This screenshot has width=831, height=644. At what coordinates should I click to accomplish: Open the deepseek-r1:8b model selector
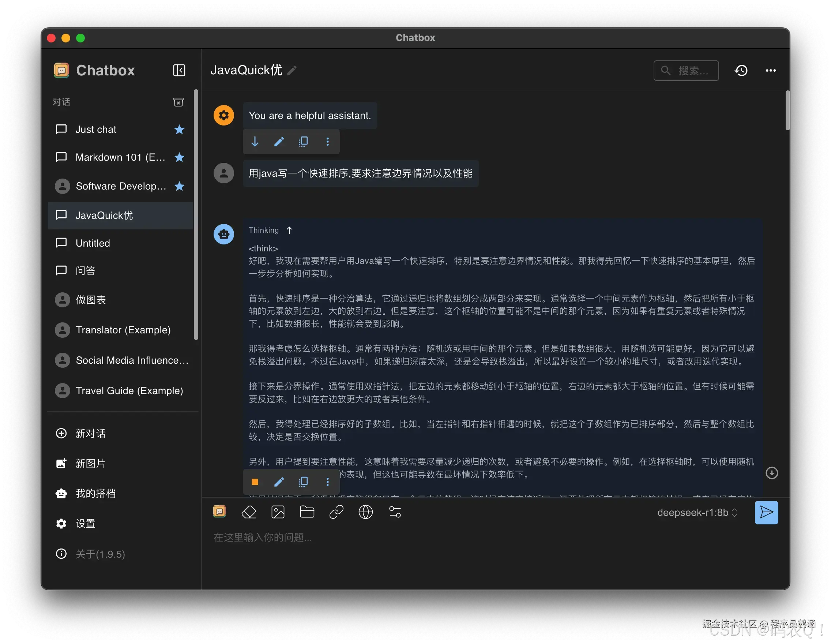pyautogui.click(x=697, y=513)
